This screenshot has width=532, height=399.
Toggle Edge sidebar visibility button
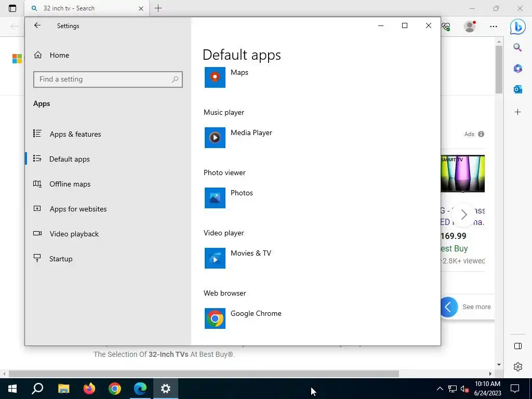pyautogui.click(x=518, y=345)
